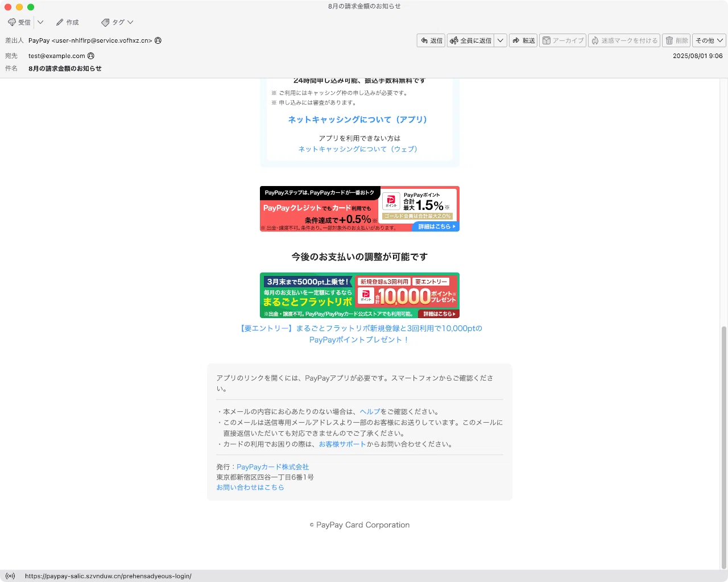Viewport: 728px width, 582px height.
Task: Open the dropdown arrow next to 受信
Action: tap(40, 22)
